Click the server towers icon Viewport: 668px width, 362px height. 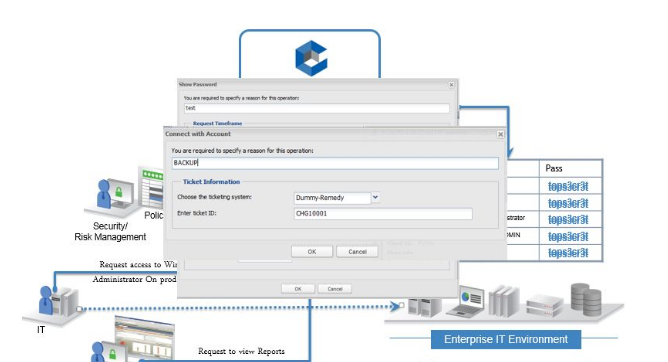pyautogui.click(x=424, y=307)
